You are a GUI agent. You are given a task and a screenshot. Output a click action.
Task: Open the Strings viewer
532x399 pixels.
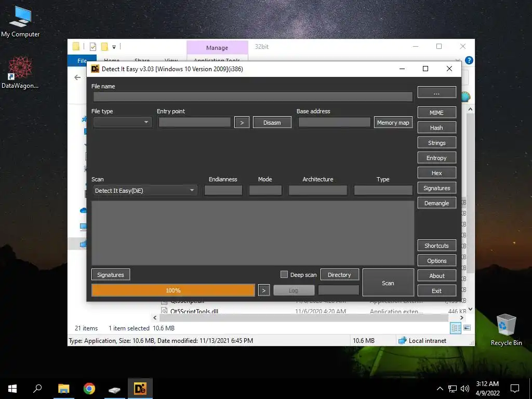pos(436,143)
